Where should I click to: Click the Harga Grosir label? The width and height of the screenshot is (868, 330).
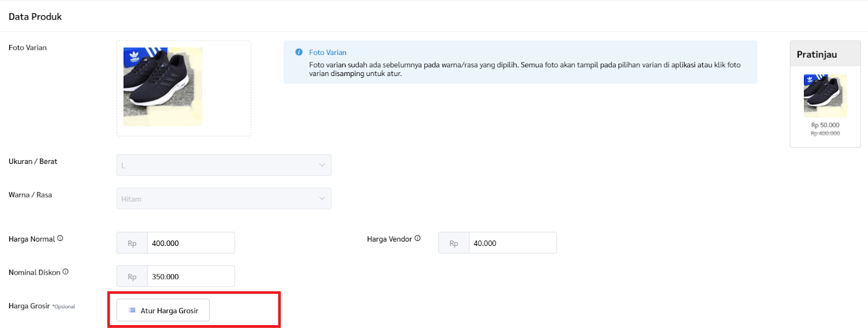[x=29, y=306]
